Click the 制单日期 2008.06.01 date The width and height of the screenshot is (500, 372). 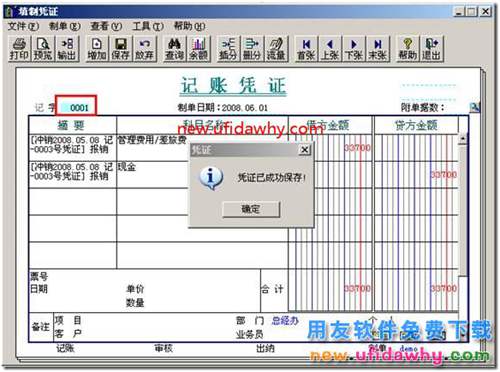coord(222,108)
